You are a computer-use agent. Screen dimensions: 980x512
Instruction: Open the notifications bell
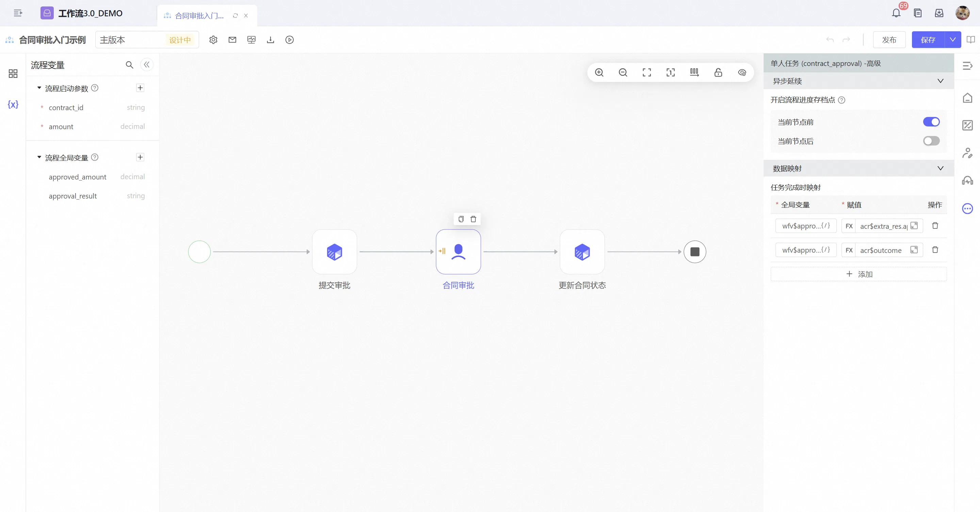(896, 13)
